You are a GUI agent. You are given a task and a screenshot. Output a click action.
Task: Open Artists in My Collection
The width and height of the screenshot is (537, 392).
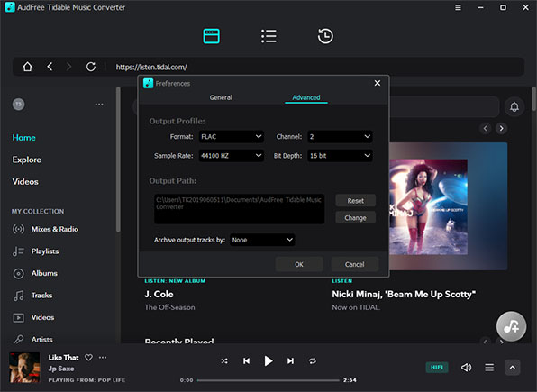(32, 339)
